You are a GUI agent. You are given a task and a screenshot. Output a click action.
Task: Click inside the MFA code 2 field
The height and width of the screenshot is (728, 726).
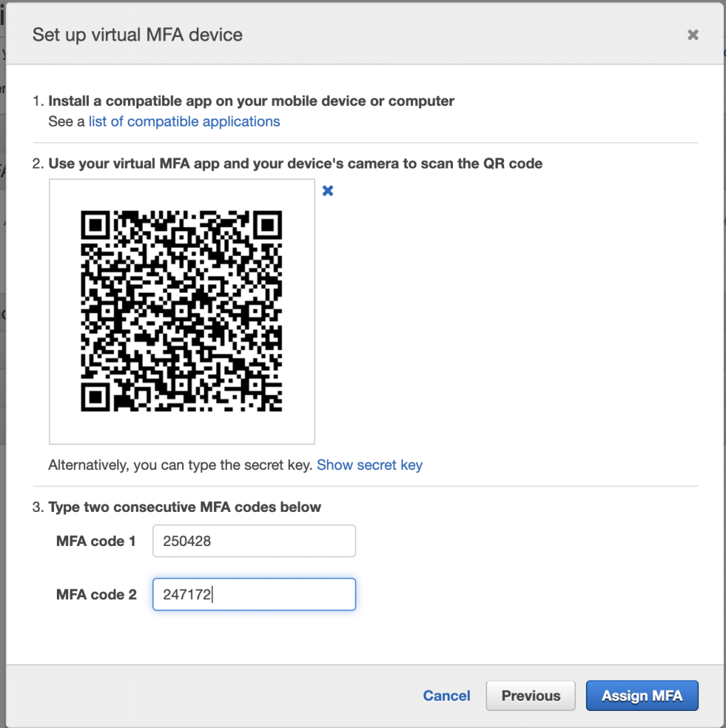coord(254,594)
